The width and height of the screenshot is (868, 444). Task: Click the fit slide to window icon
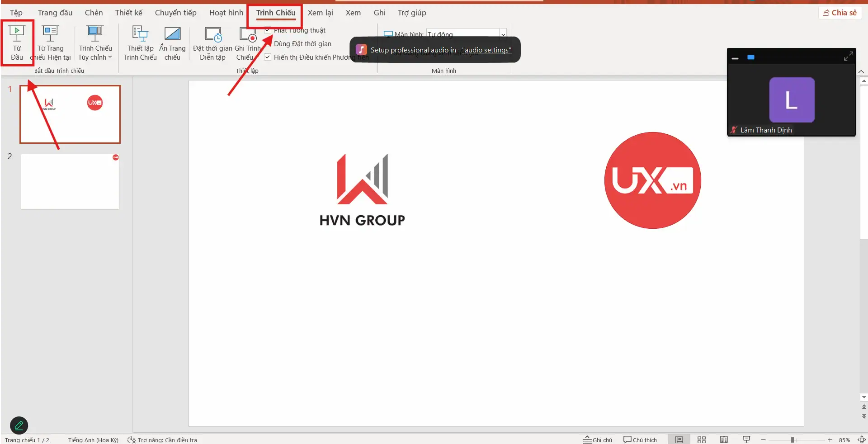[x=862, y=439]
